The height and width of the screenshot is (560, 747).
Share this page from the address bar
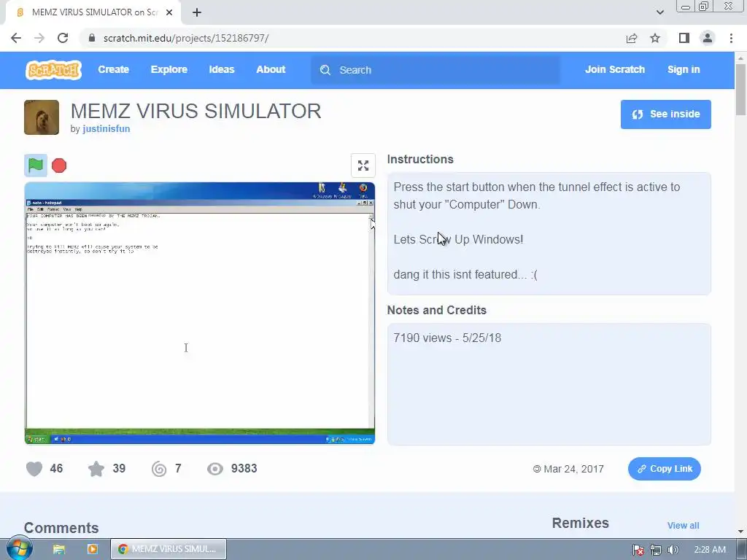(632, 38)
